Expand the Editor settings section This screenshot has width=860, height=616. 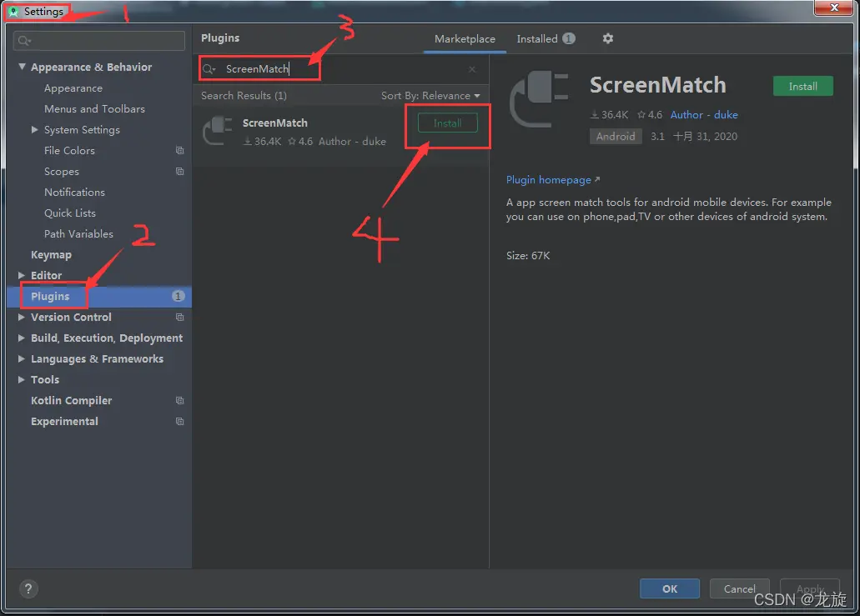click(23, 276)
